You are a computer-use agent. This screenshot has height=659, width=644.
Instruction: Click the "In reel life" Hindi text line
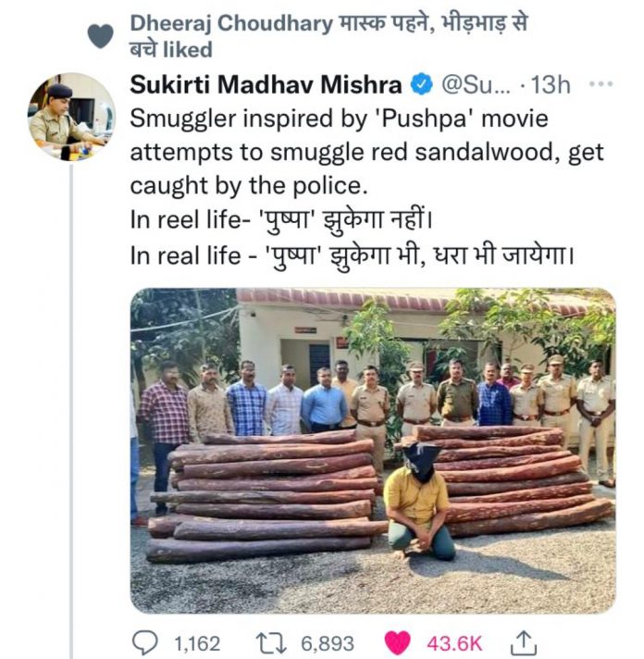point(305,218)
